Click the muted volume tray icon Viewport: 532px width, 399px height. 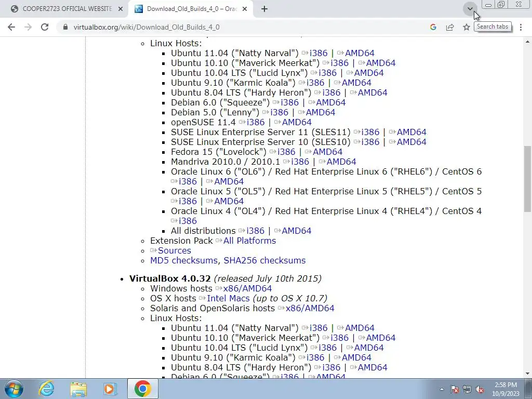pos(480,389)
